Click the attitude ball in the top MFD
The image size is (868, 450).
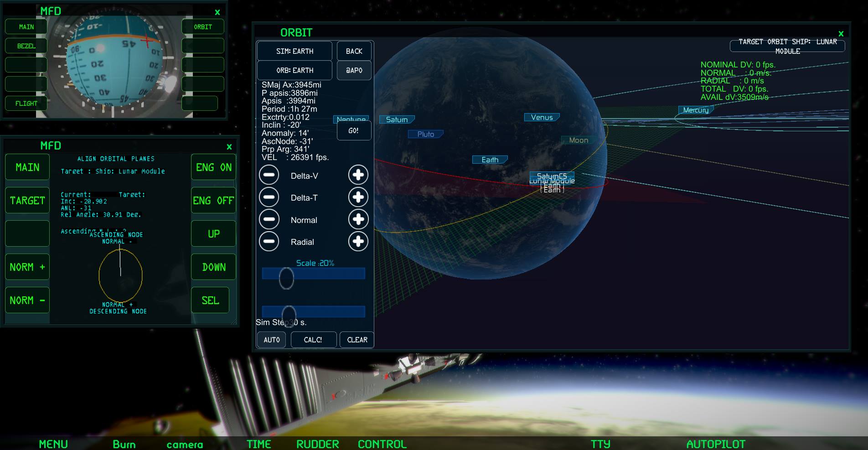(114, 61)
